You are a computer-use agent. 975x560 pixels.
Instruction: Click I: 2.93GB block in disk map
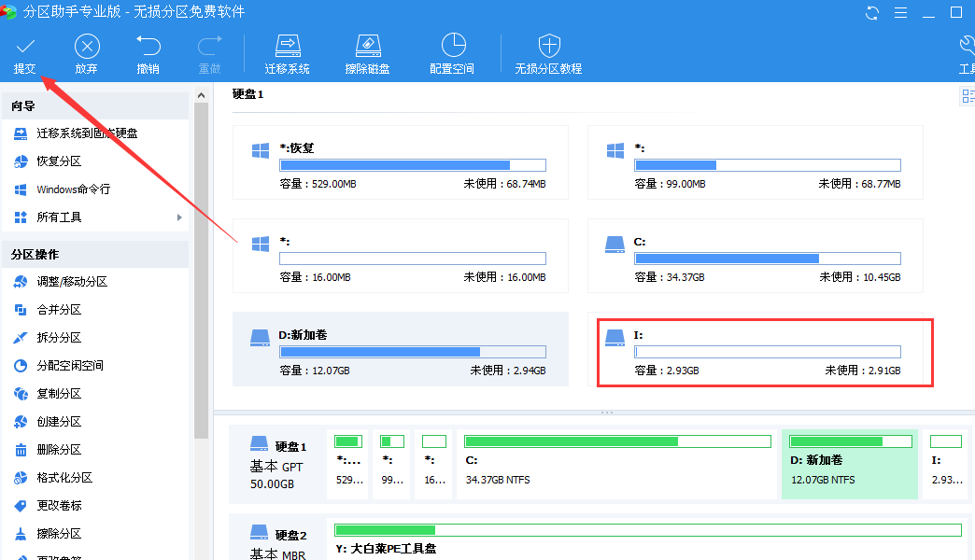[946, 464]
